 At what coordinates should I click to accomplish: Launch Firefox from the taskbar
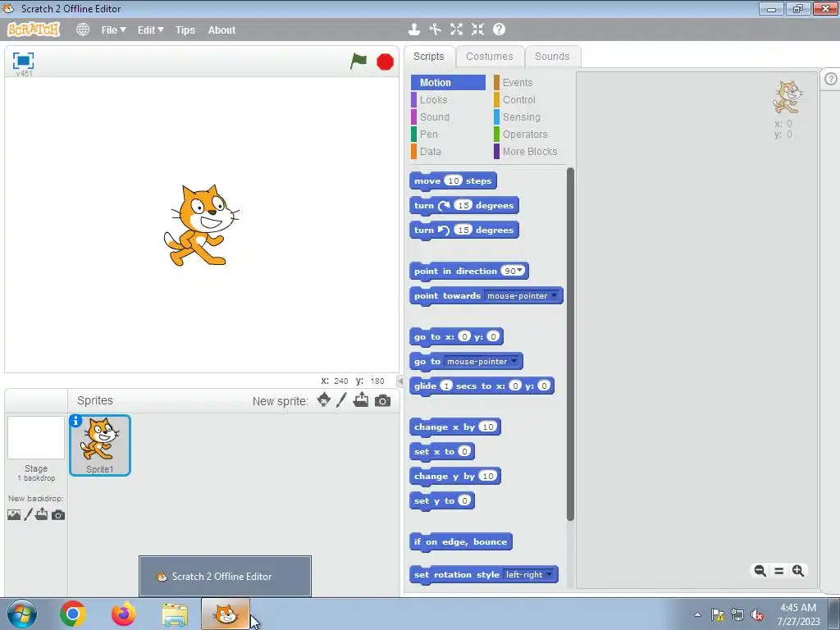[123, 614]
